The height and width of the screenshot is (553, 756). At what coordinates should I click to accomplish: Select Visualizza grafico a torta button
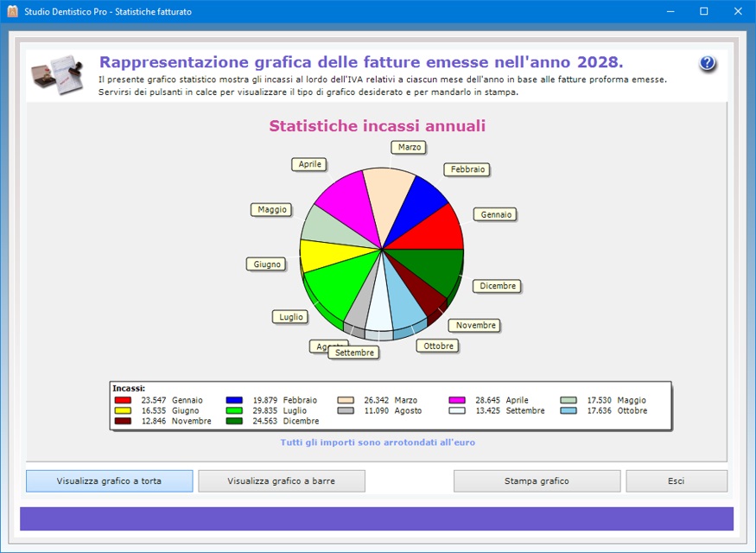110,481
